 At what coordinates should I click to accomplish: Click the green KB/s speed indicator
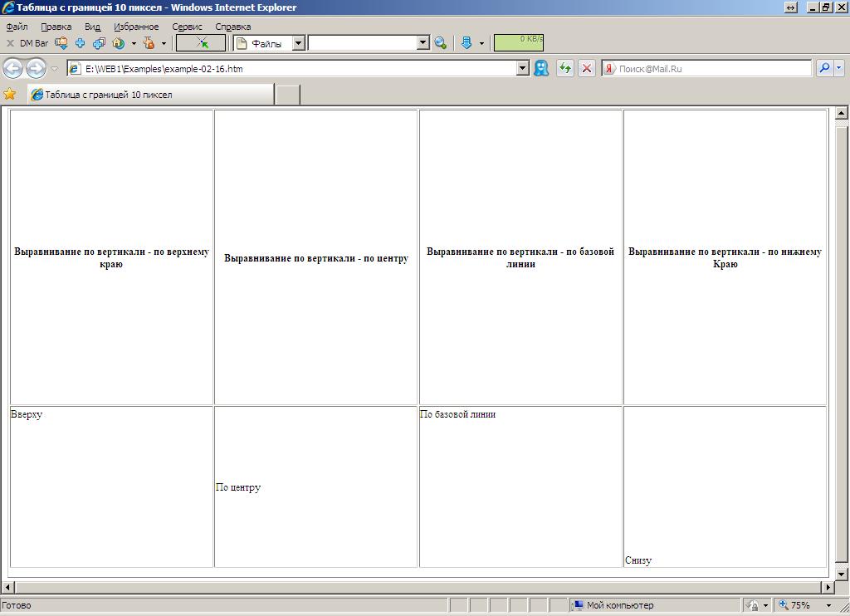click(518, 43)
